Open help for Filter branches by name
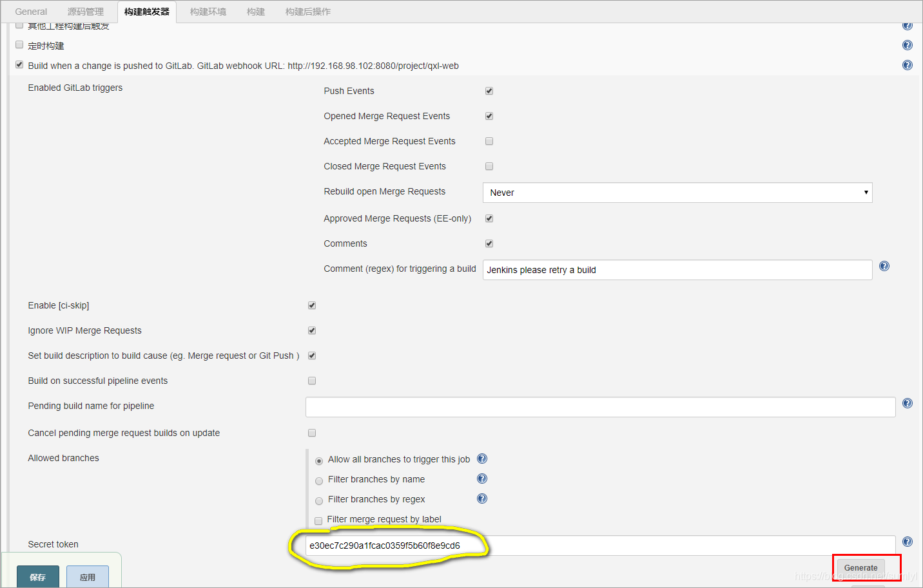The image size is (923, 588). click(482, 479)
